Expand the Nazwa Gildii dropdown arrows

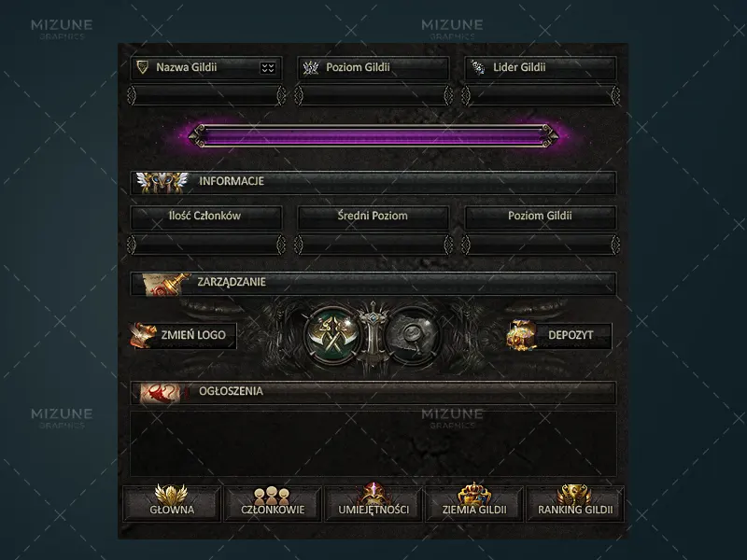click(268, 67)
